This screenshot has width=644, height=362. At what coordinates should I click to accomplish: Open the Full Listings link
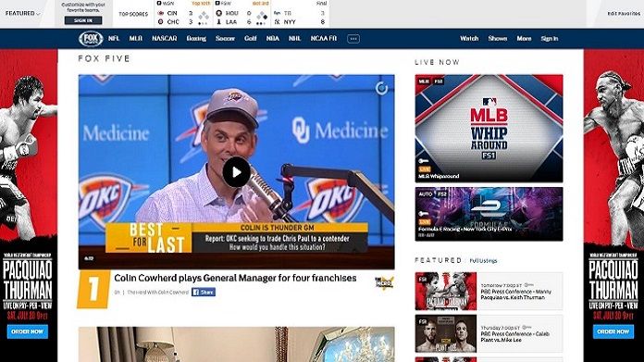coord(483,260)
